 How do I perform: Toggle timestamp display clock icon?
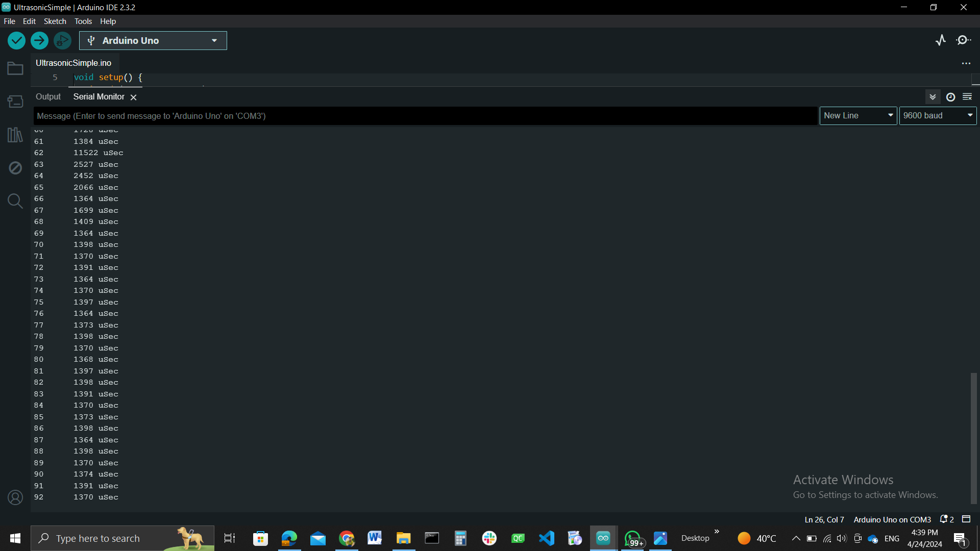click(950, 97)
